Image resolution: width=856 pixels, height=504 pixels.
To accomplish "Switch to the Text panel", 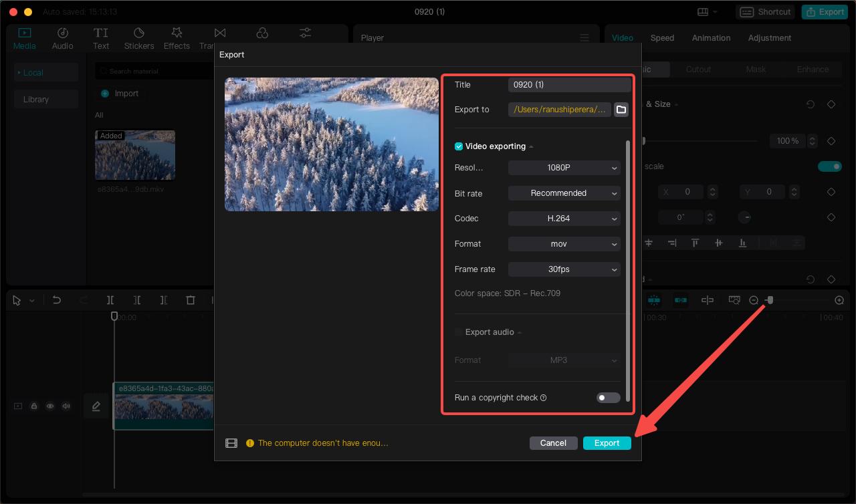I will click(101, 37).
